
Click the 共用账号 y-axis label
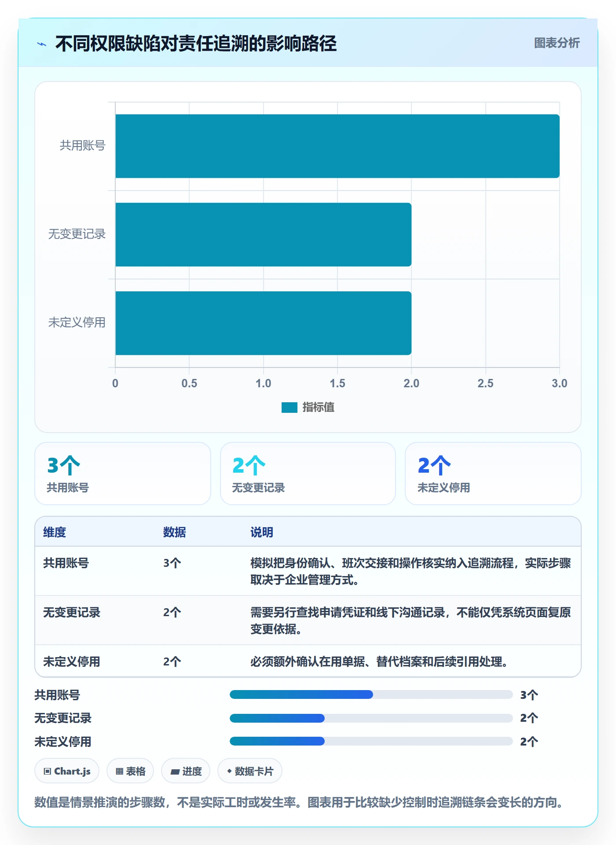83,146
